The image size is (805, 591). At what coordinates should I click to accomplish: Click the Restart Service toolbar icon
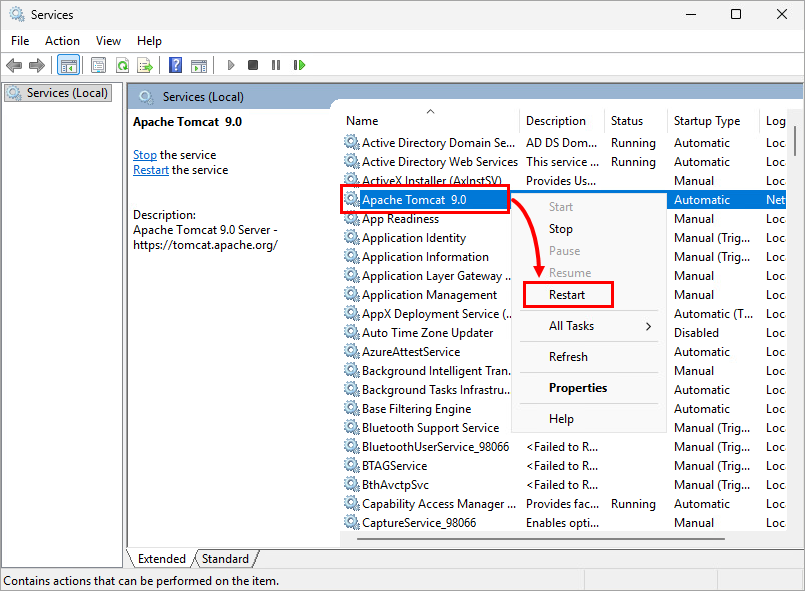point(299,66)
